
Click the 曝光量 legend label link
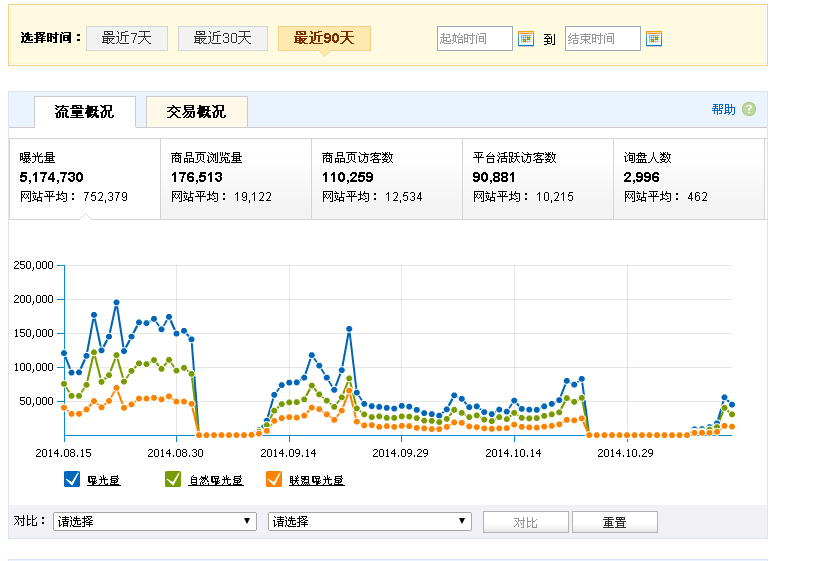click(x=104, y=480)
